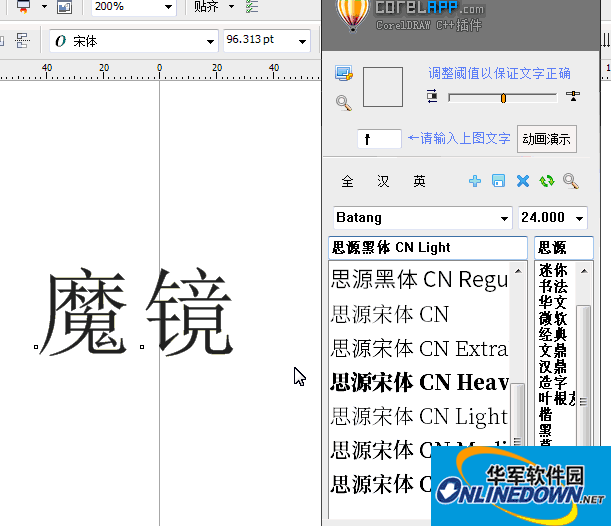This screenshot has width=611, height=526.
Task: Select the 英 filter tab
Action: tap(419, 181)
